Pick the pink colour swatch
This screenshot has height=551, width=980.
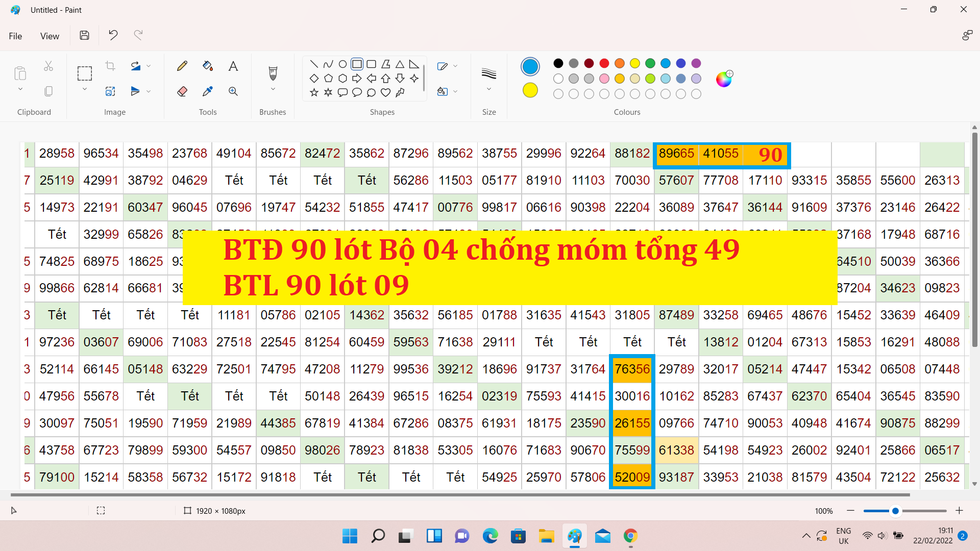[604, 79]
